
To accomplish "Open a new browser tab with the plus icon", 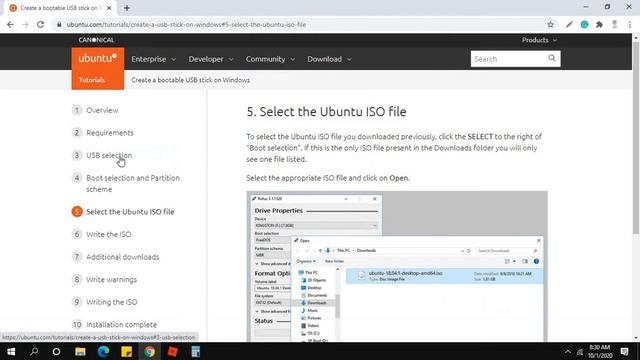I will 127,8.
